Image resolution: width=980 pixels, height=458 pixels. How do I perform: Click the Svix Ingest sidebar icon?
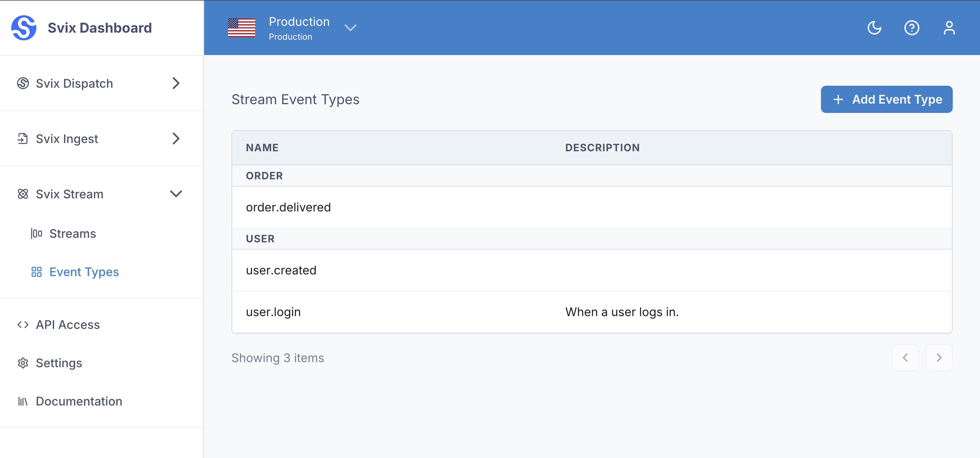pyautogui.click(x=23, y=138)
